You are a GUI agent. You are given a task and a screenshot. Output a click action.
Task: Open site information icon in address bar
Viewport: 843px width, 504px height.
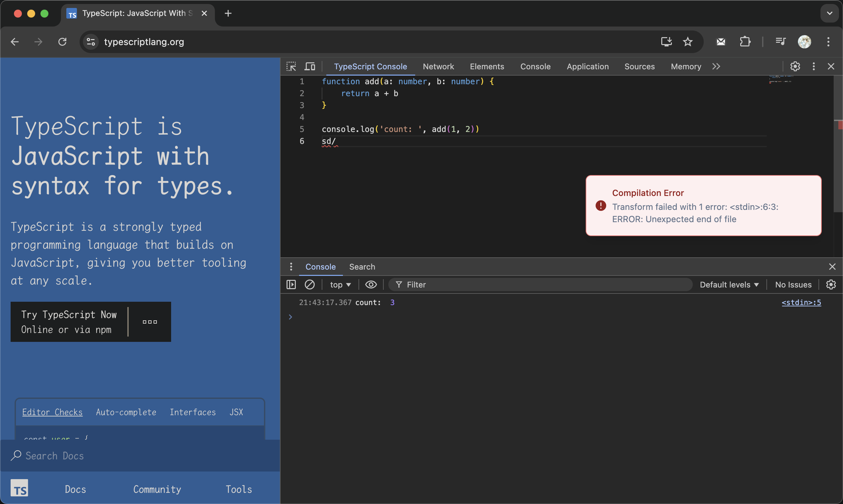pyautogui.click(x=91, y=42)
